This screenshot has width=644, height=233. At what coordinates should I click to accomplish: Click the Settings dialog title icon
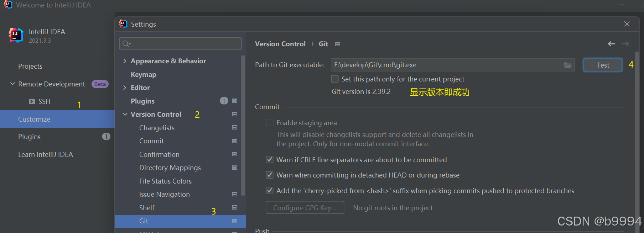click(x=123, y=24)
